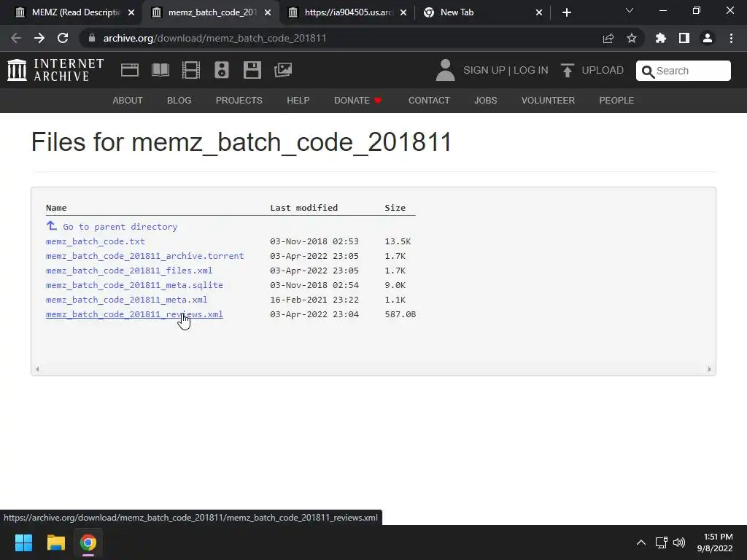Share this page icon in address bar
The image size is (747, 560).
tap(608, 38)
